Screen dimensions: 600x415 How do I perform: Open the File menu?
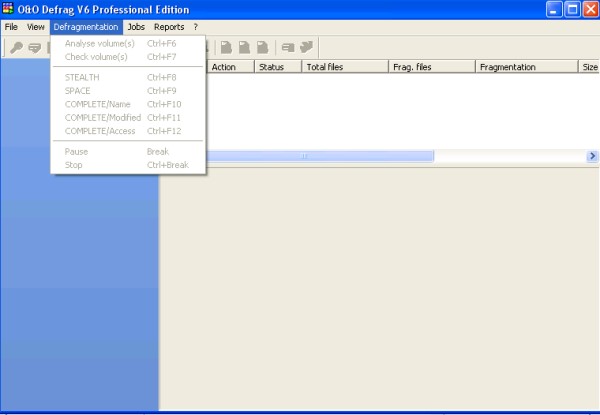point(12,27)
